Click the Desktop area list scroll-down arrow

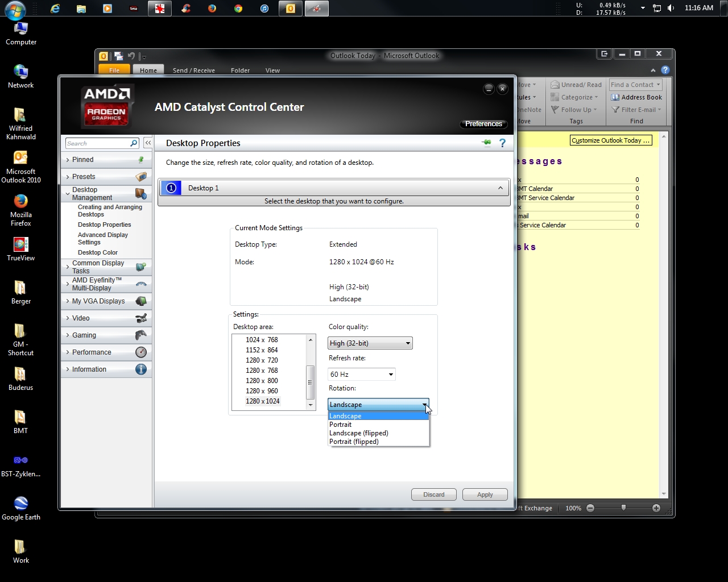coord(311,405)
